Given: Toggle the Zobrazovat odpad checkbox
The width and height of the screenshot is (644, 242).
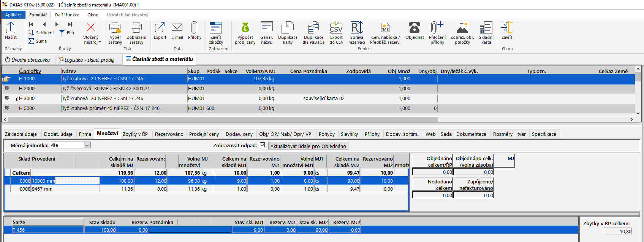Looking at the screenshot, I should tap(262, 145).
